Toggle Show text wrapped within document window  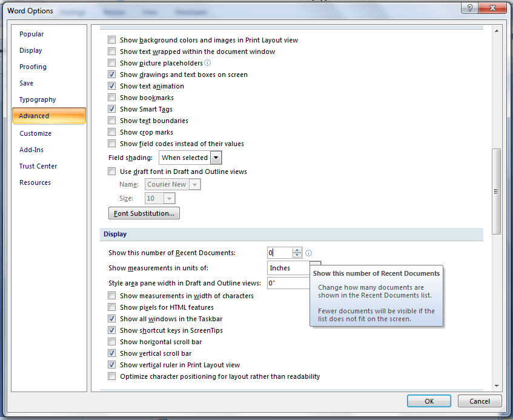112,52
